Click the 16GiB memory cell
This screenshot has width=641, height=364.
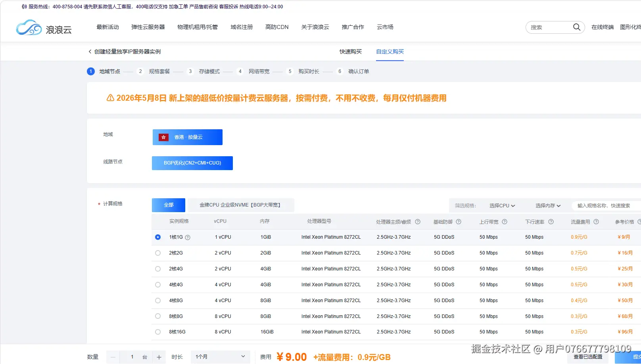point(267,332)
